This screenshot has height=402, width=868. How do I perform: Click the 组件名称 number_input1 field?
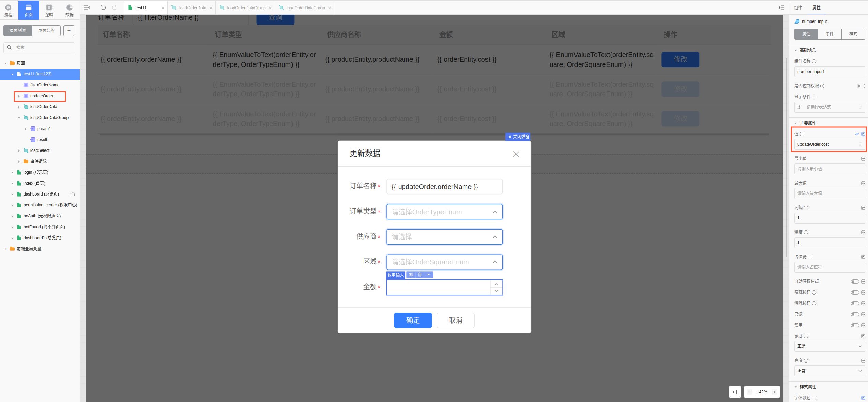pyautogui.click(x=829, y=72)
